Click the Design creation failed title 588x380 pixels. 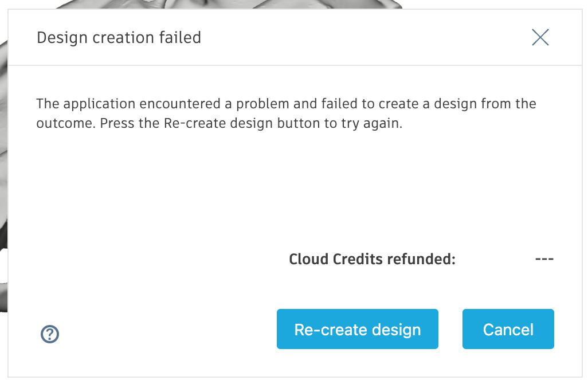click(x=119, y=38)
